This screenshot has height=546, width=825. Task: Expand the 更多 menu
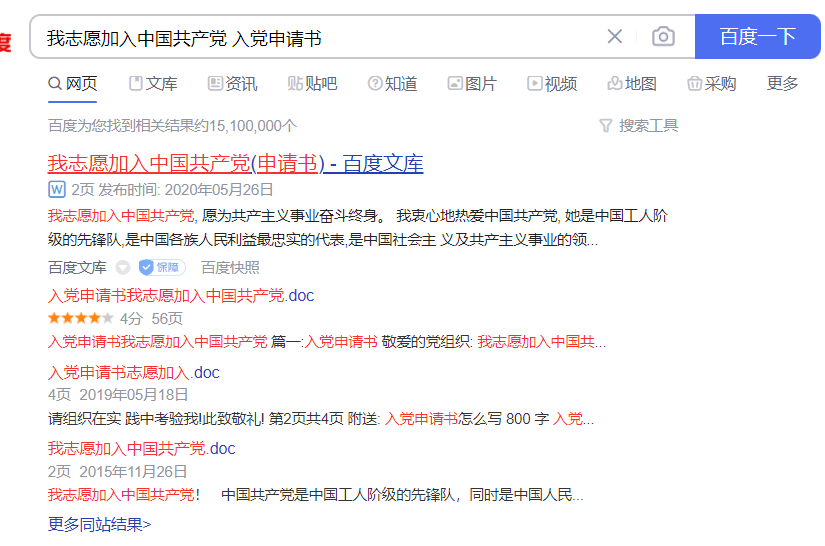[782, 83]
